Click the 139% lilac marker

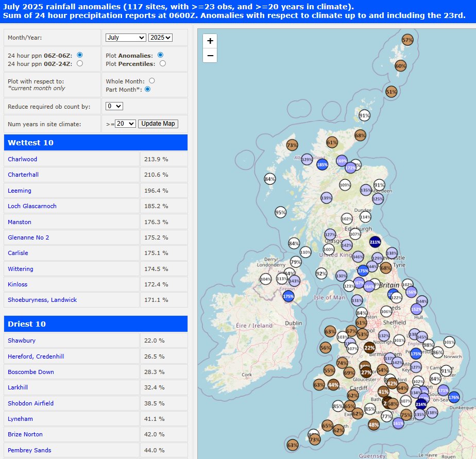(326, 198)
